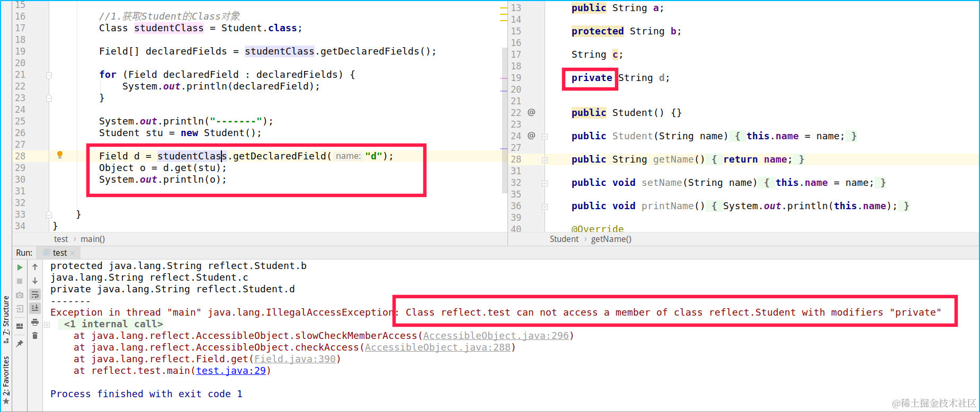Image resolution: width=980 pixels, height=412 pixels.
Task: Toggle scroll to end of console
Action: 35,308
